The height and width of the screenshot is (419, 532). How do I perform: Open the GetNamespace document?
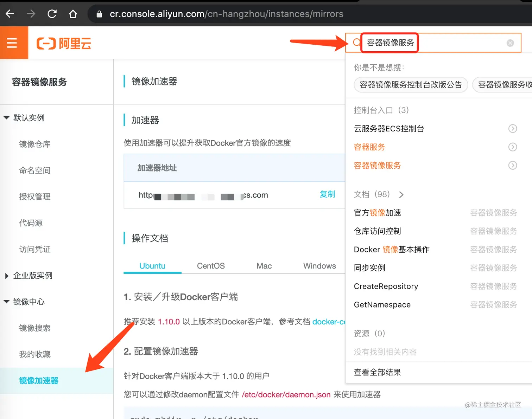click(382, 304)
